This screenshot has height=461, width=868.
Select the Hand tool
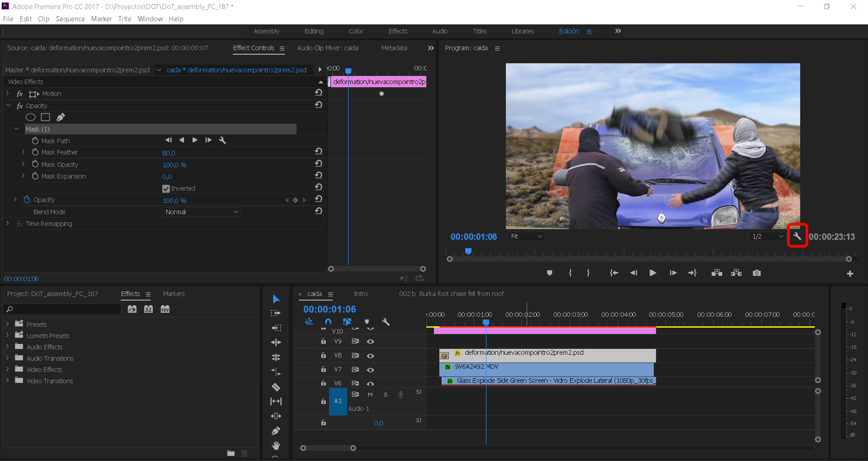276,446
